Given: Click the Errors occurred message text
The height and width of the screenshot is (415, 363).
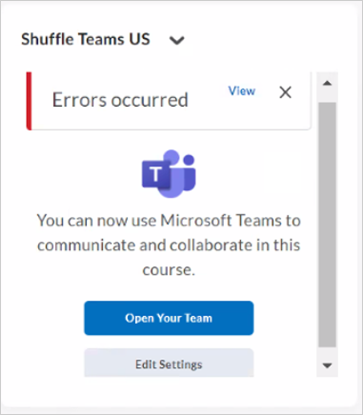Looking at the screenshot, I should coord(120,100).
